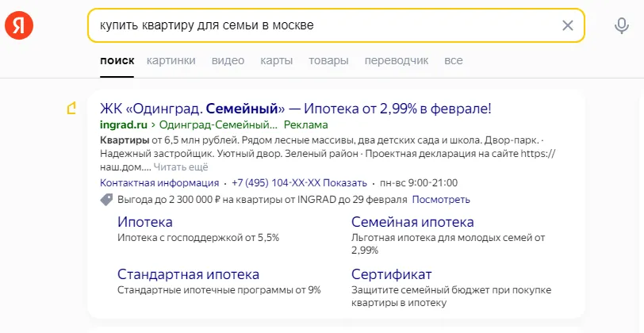This screenshot has width=644, height=333.
Task: Click the description starting Квартиры от 6,5 млн
Action: 328,154
